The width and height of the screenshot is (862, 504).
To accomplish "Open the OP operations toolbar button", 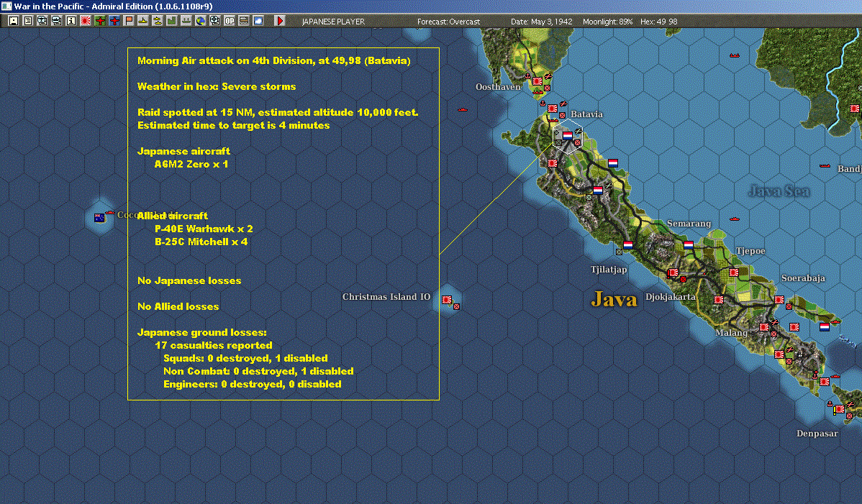I will click(x=230, y=21).
